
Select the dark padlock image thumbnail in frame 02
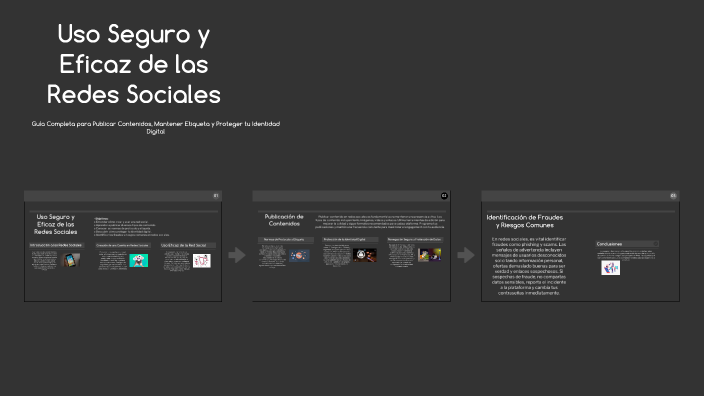pyautogui.click(x=365, y=255)
